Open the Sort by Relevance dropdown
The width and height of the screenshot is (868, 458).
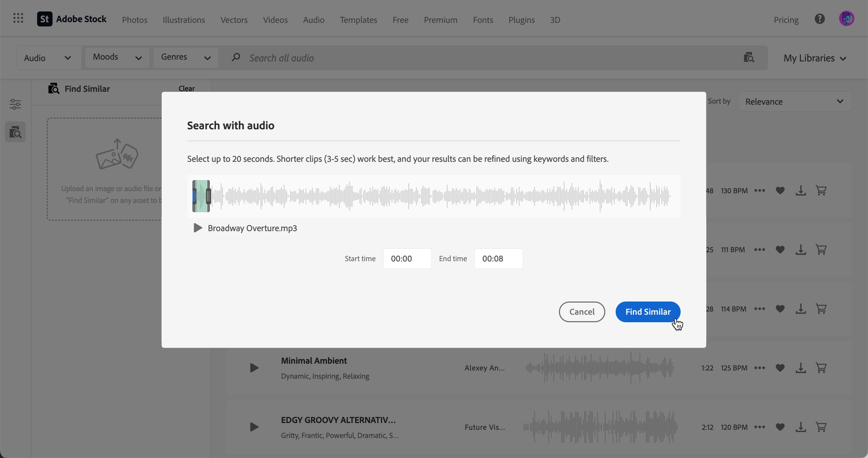coord(794,101)
